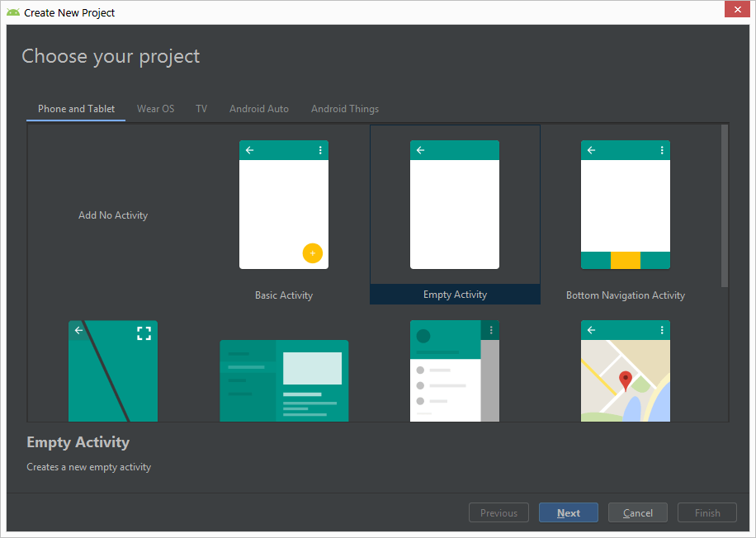Switch to the Wear OS tab
The image size is (756, 538).
coord(155,109)
